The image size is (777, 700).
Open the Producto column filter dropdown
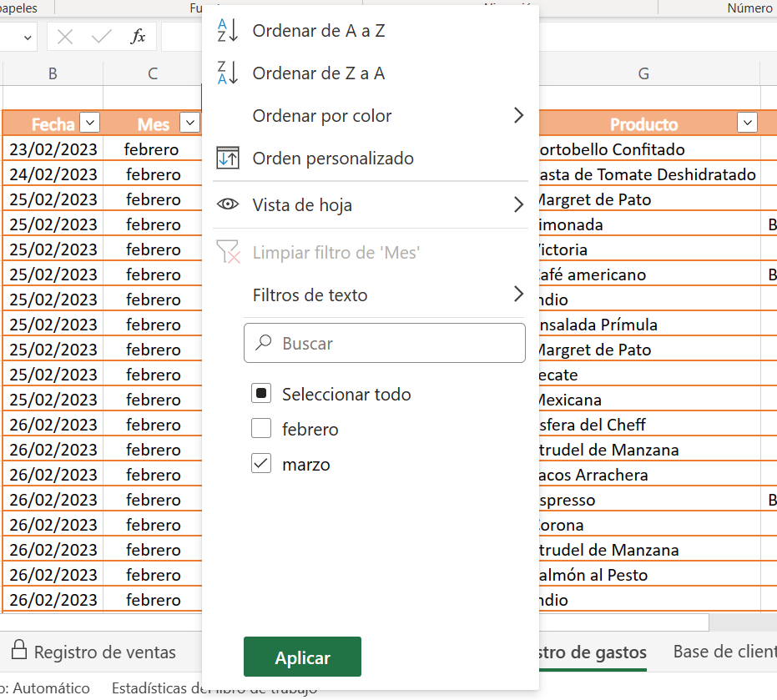coord(747,123)
